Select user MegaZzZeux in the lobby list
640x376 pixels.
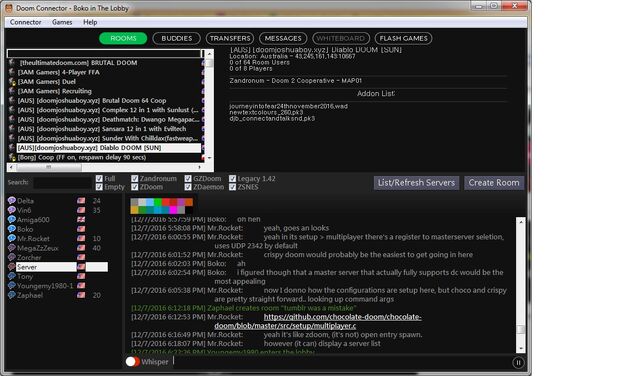[38, 248]
